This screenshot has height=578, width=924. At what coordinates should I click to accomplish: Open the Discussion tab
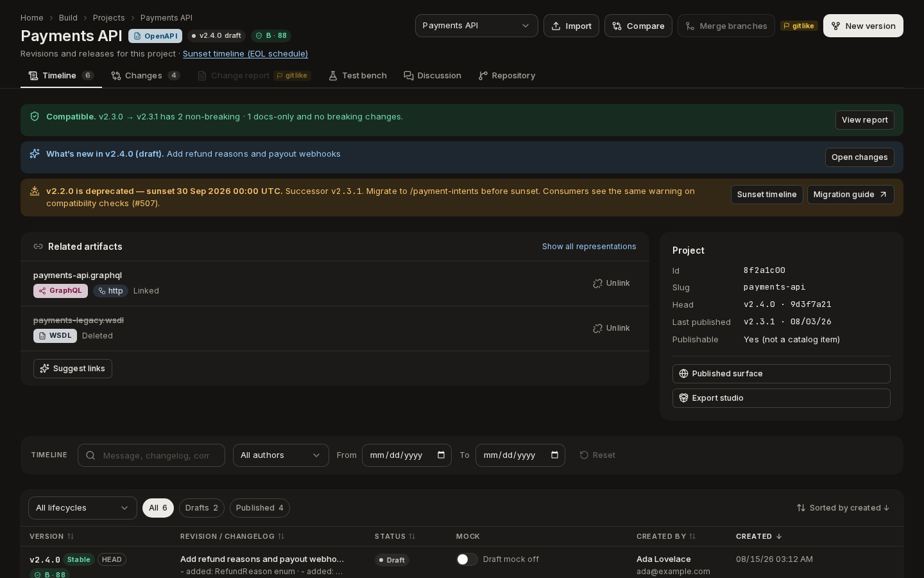[432, 76]
